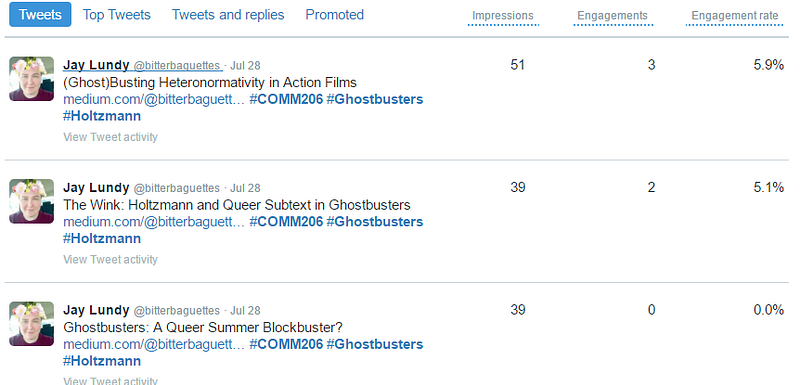Select the Tweets tab

(40, 14)
